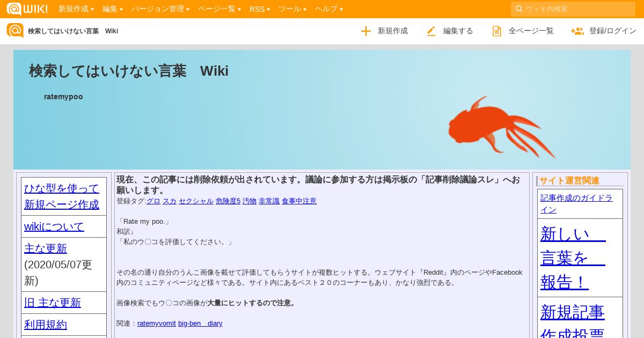Click 登録/ログイン button
Viewport: 644px width, 338px height.
pyautogui.click(x=613, y=31)
